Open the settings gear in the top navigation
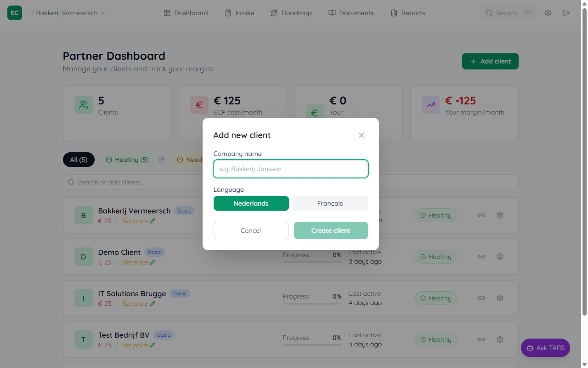The height and width of the screenshot is (368, 588). 548,12
